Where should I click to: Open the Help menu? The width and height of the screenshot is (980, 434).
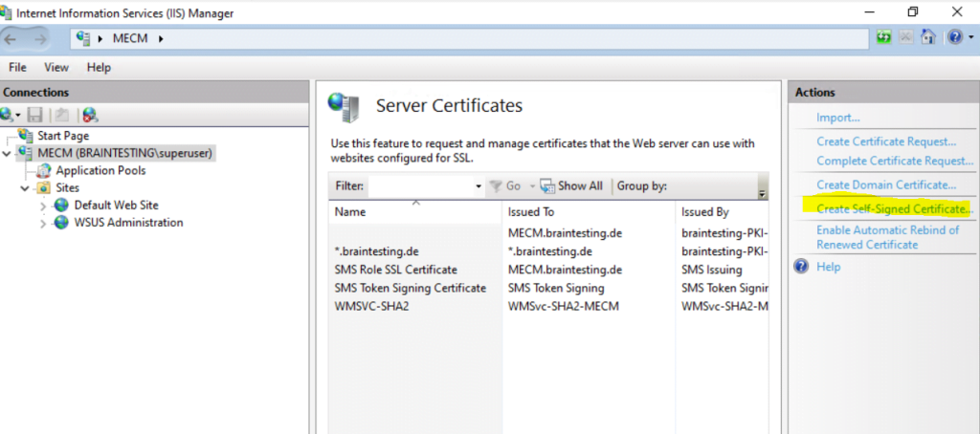tap(99, 68)
